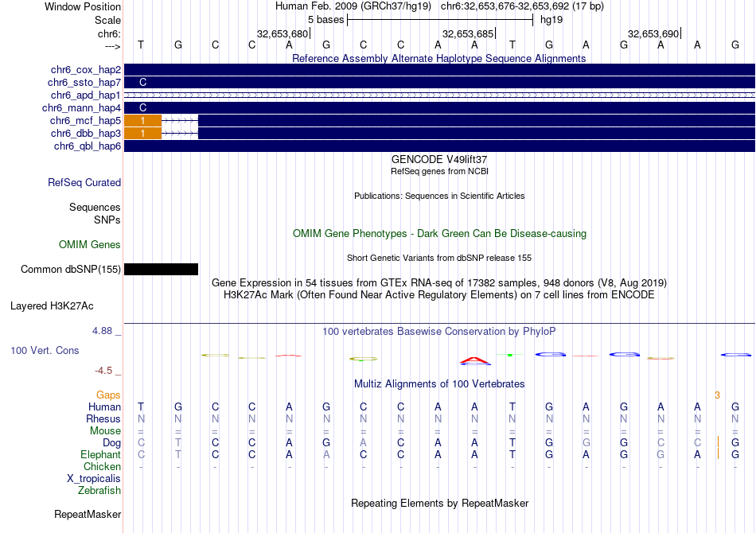Open the chr6_apd_hap1 track label

click(86, 95)
